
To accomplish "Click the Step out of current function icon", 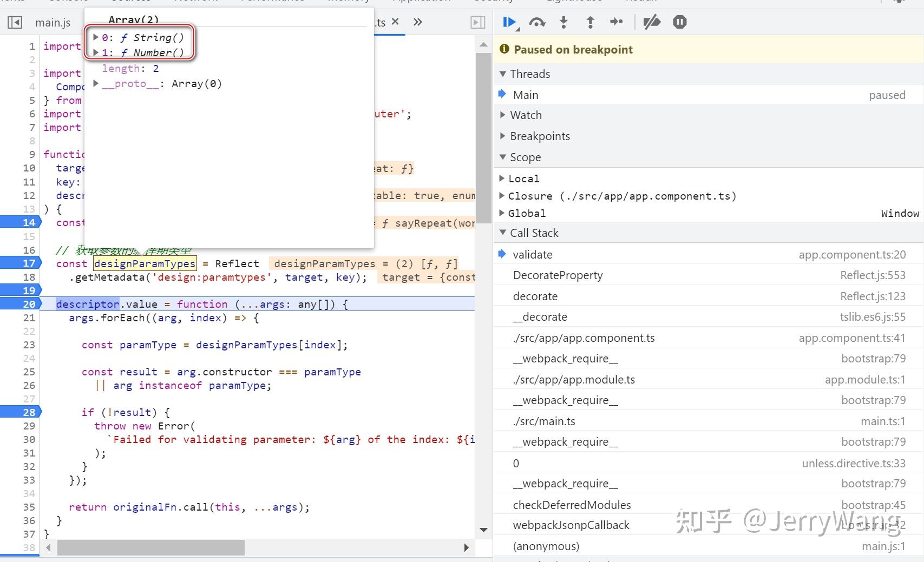I will 590,22.
